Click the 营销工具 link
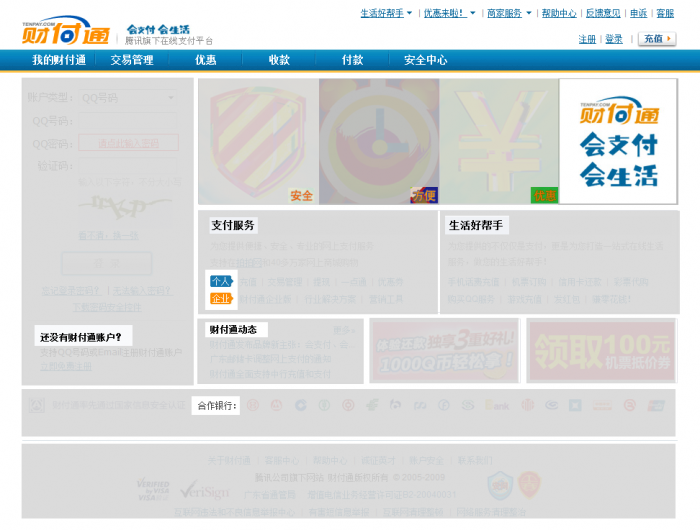 coord(386,299)
